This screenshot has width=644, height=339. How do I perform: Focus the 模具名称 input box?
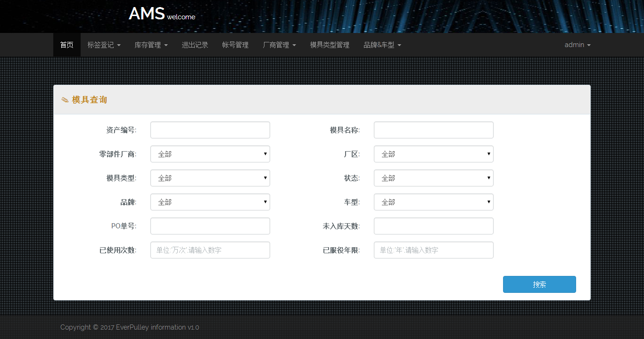(433, 130)
